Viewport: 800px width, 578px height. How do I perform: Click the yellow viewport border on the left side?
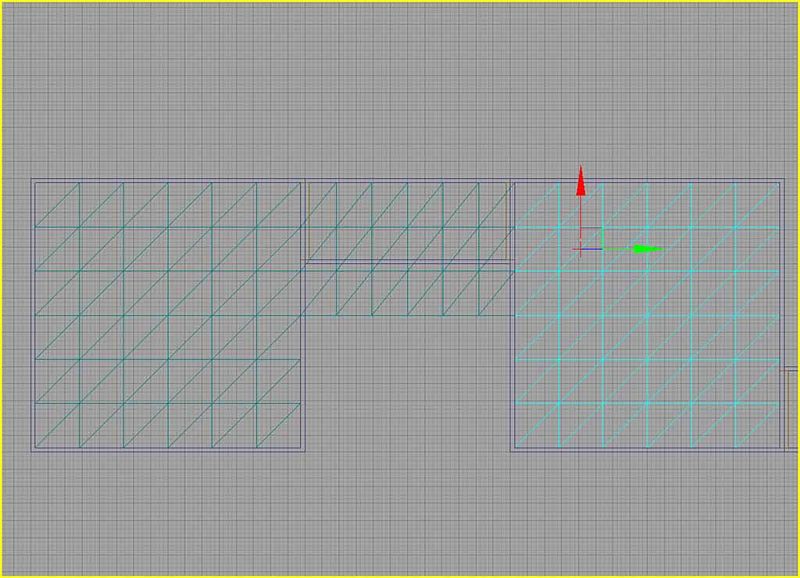coord(2,289)
